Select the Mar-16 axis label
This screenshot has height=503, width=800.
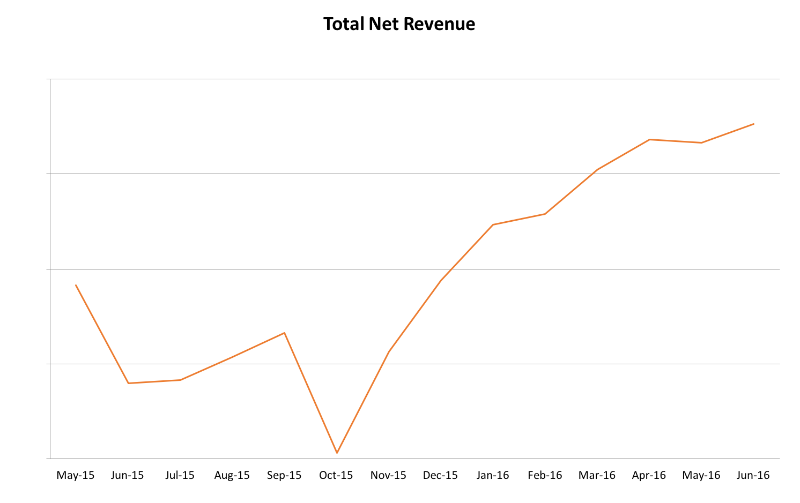597,475
